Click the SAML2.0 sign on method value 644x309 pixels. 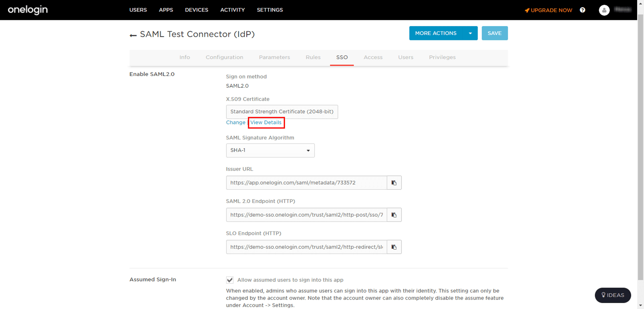237,86
